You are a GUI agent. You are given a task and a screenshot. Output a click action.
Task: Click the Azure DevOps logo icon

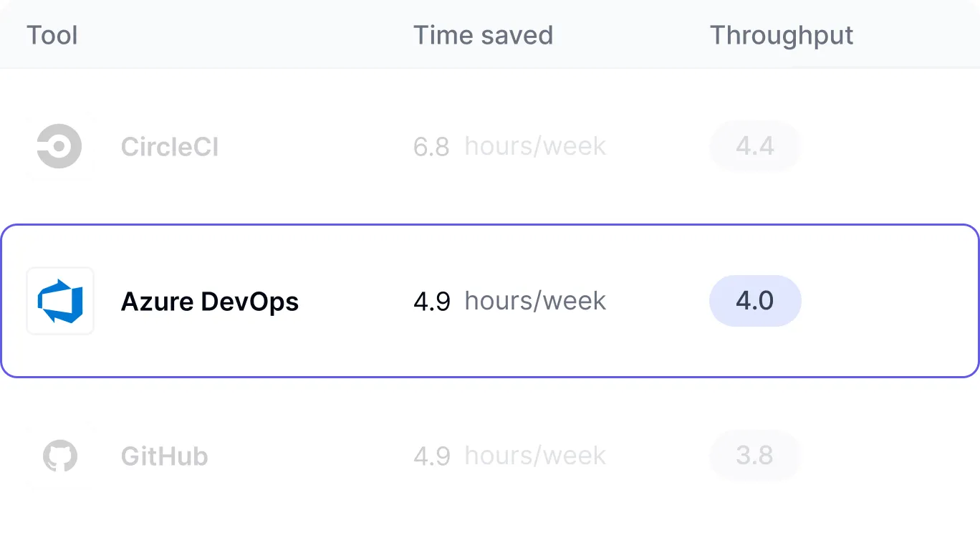click(60, 301)
